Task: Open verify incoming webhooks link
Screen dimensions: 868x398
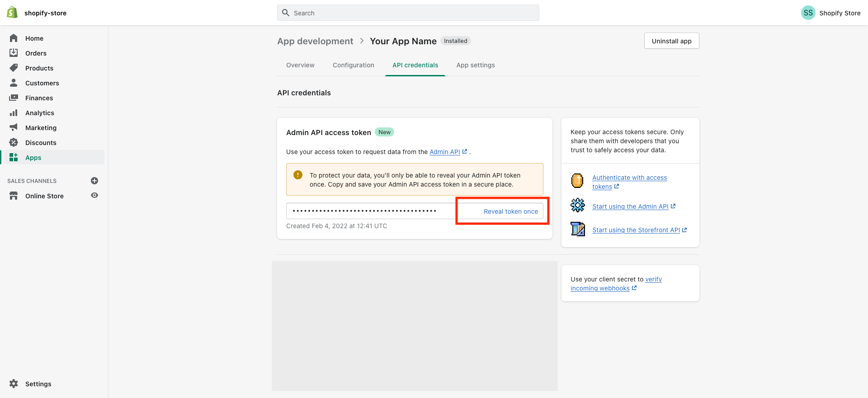Action: click(616, 284)
